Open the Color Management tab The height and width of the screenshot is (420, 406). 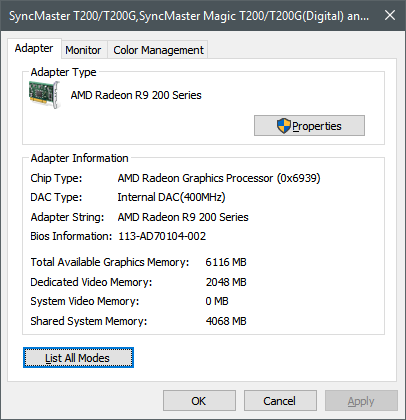[x=158, y=50]
